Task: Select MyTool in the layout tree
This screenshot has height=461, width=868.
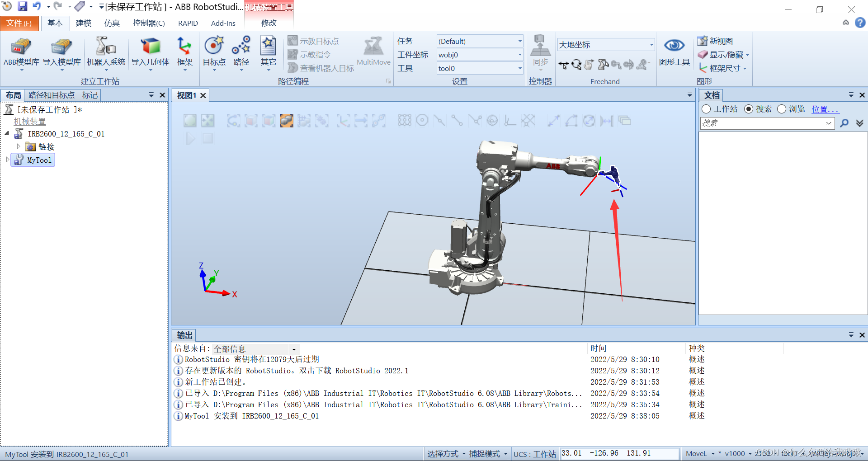Action: 33,160
